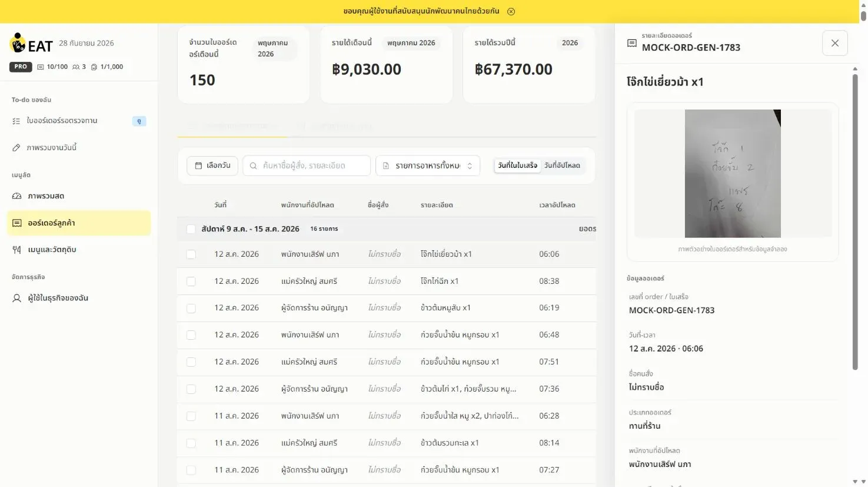Click the user icon beside ผู้ใช้ในธุรกิจของฉัน
Image resolution: width=868 pixels, height=487 pixels.
[x=16, y=298]
